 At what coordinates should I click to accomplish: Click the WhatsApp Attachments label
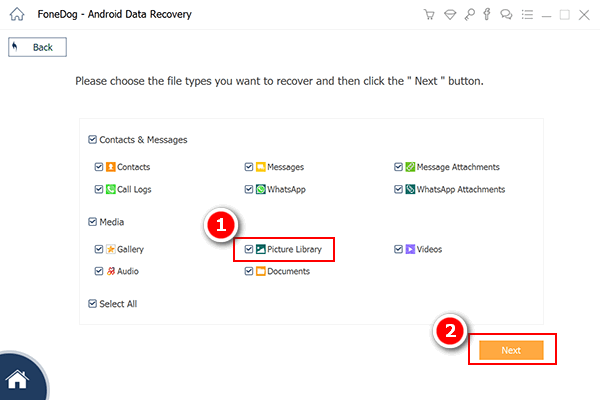[x=460, y=189]
